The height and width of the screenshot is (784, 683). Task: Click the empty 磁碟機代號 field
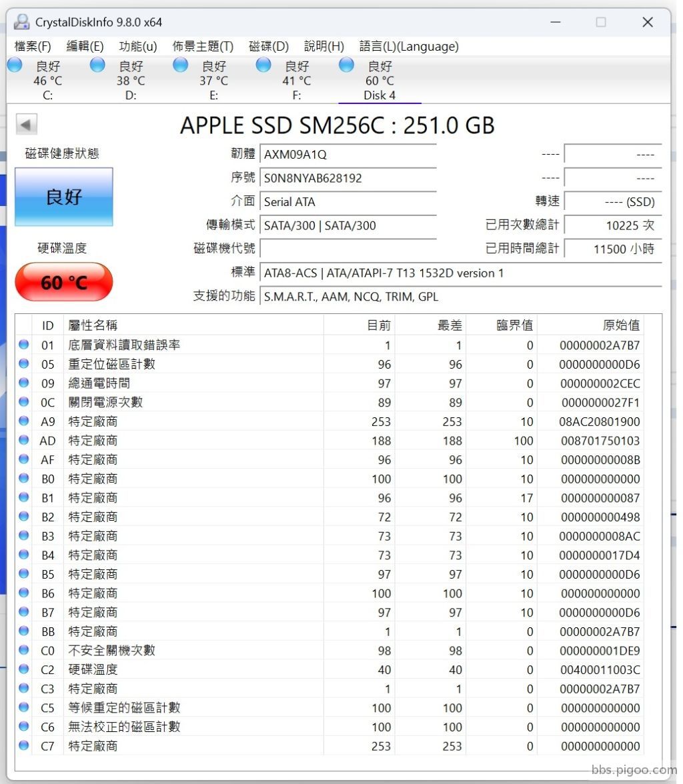348,249
